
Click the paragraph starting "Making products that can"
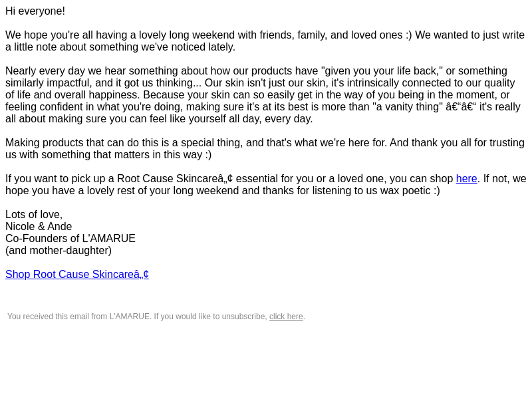(265, 148)
